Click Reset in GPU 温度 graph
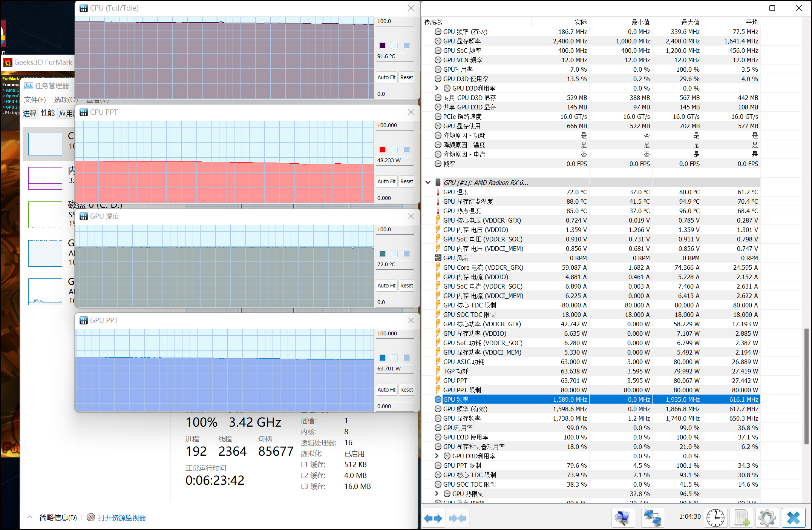The image size is (812, 530). tap(406, 286)
